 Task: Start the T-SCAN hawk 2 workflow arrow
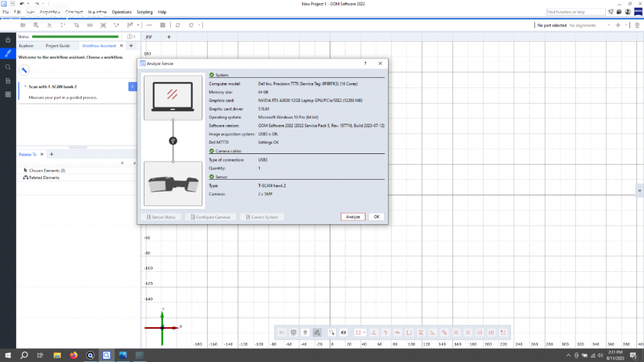pos(133,86)
